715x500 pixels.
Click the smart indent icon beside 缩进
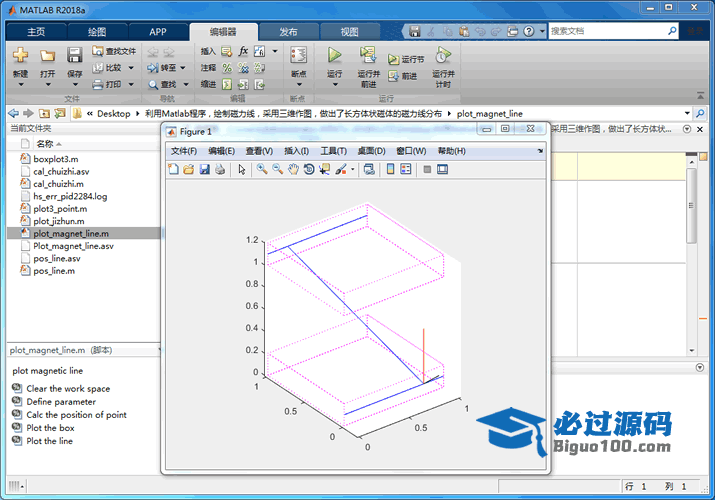227,84
